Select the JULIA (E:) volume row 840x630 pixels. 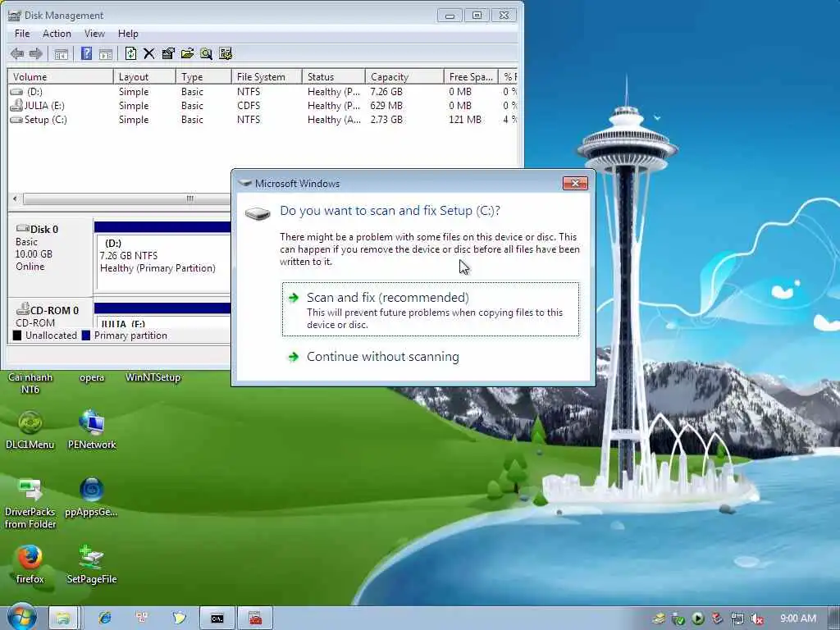[x=262, y=106]
